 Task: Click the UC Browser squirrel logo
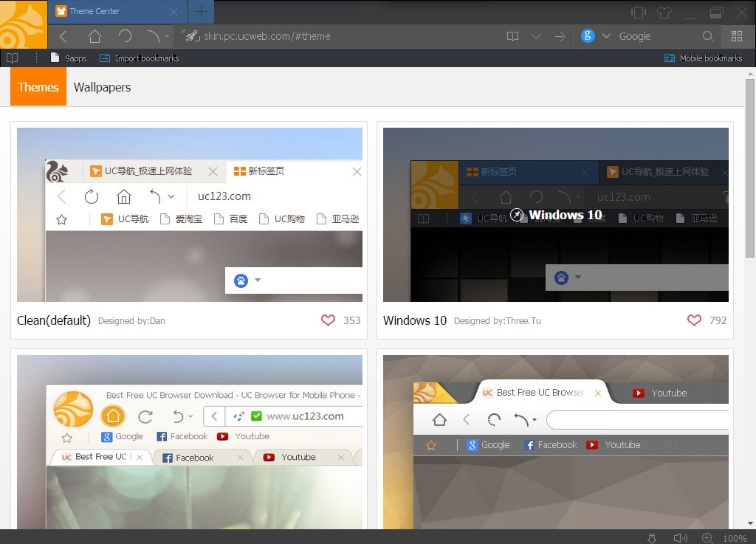(x=23, y=24)
